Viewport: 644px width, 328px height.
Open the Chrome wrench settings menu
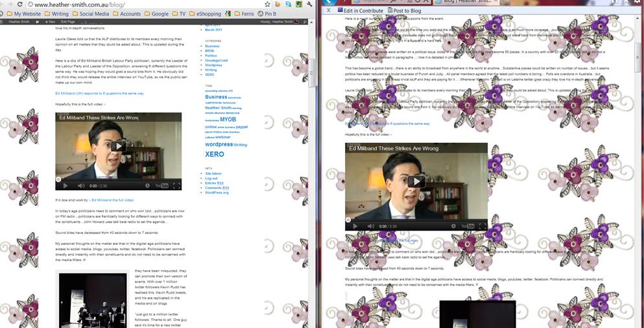point(309,4)
